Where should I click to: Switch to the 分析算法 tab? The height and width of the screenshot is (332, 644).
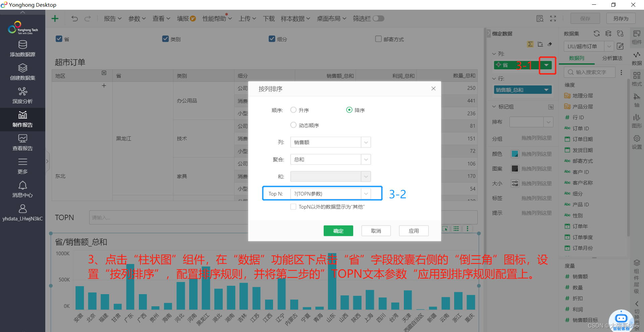click(612, 58)
